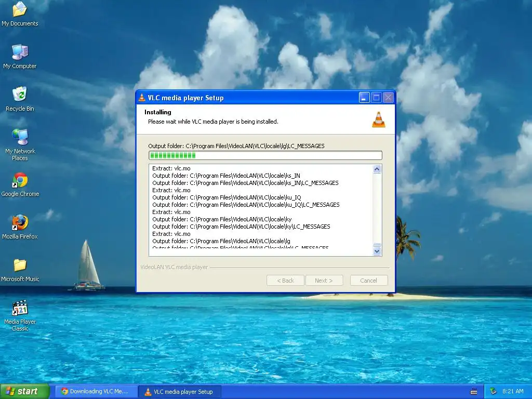The image size is (532, 399).
Task: Click the log scrollbar up arrow
Action: pyautogui.click(x=377, y=169)
